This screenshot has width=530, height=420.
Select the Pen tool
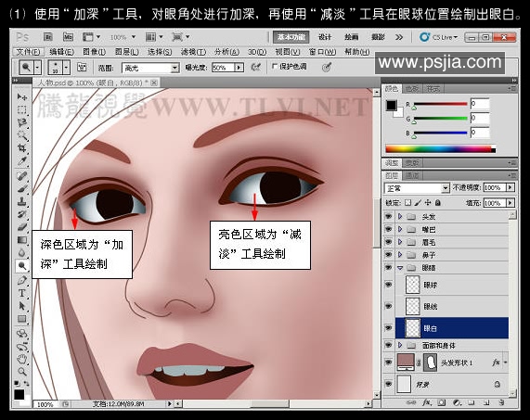pyautogui.click(x=22, y=280)
